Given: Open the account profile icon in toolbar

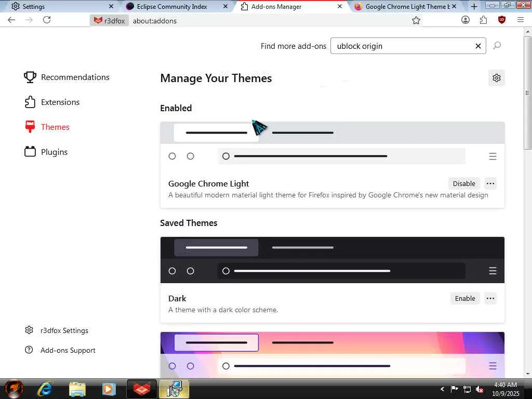Looking at the screenshot, I should tap(465, 20).
